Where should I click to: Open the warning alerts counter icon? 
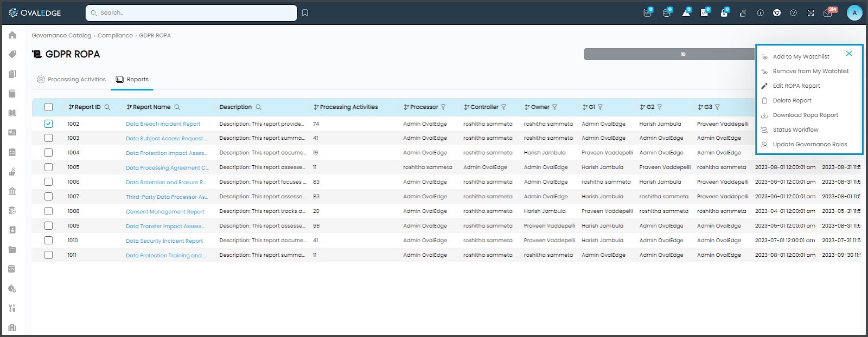(686, 12)
